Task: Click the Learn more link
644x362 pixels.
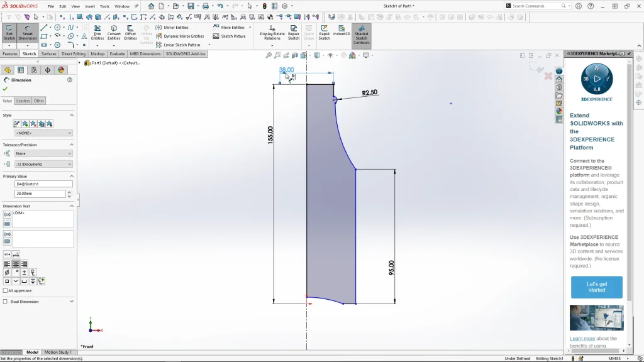Action: click(582, 339)
